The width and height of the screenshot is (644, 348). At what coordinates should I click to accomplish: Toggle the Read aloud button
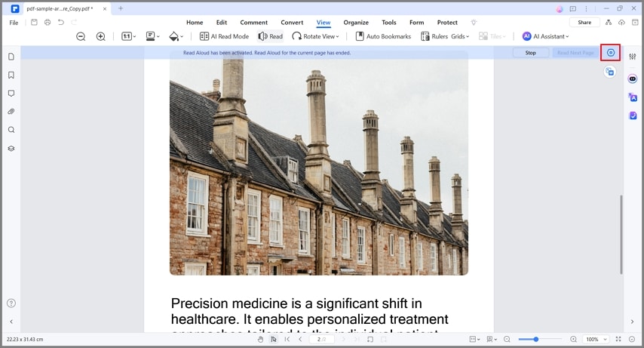pyautogui.click(x=270, y=36)
